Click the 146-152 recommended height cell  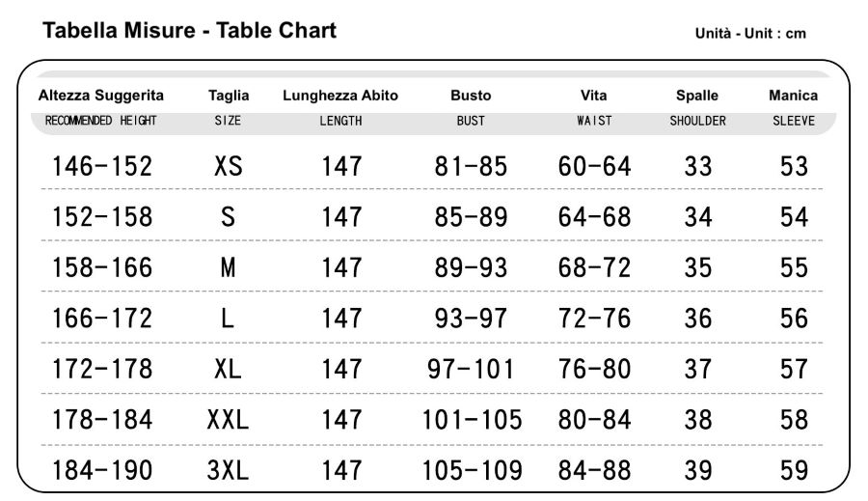pos(101,166)
